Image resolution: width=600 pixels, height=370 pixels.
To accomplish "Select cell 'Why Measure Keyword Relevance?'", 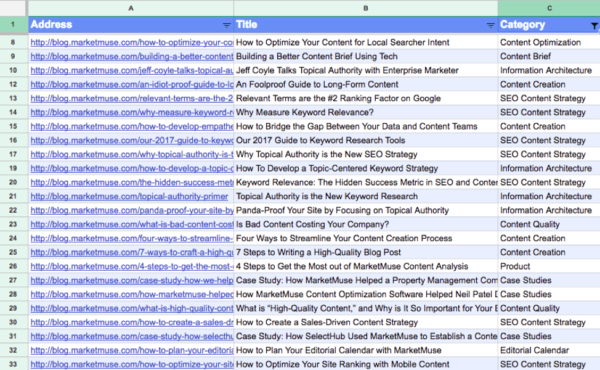I will (366, 112).
